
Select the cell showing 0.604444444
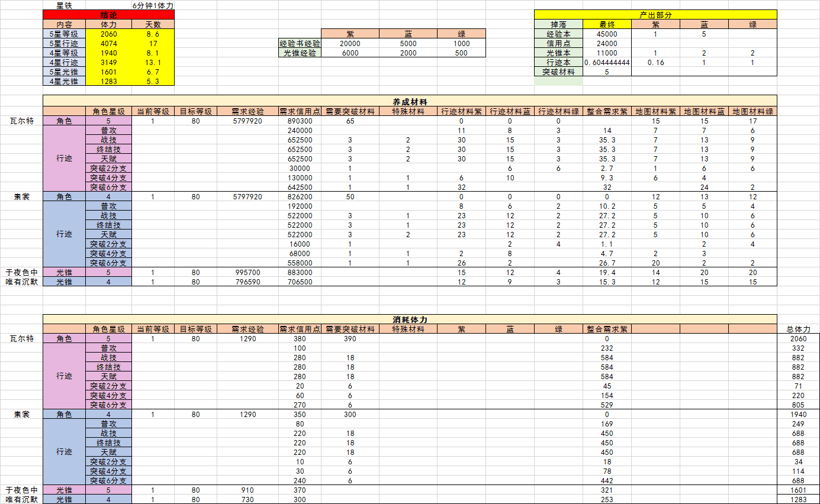coord(607,62)
